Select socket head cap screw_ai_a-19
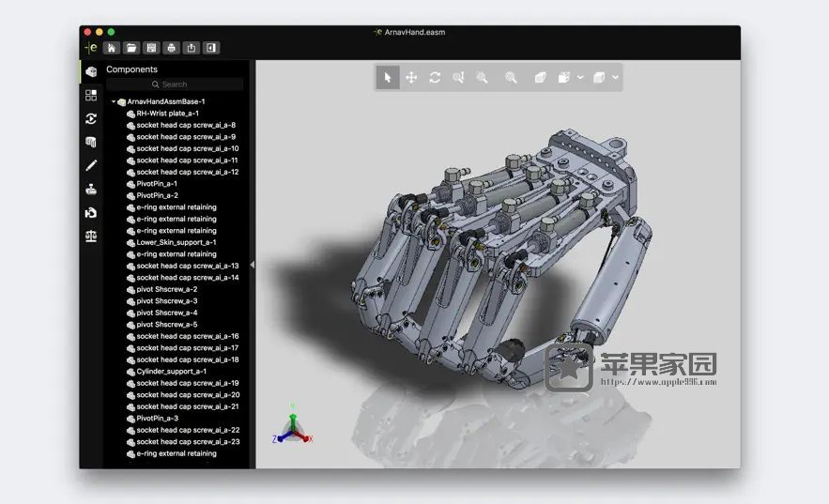The height and width of the screenshot is (504, 829). (188, 383)
